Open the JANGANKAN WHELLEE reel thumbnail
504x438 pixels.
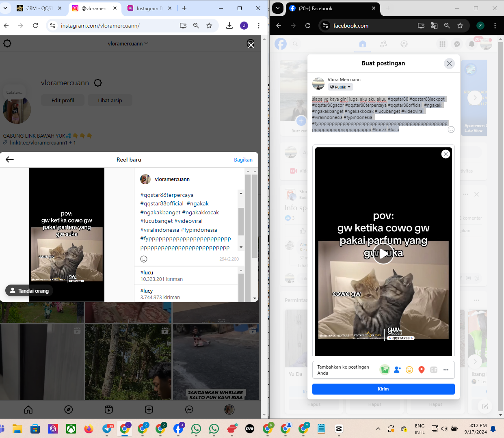[x=216, y=362]
